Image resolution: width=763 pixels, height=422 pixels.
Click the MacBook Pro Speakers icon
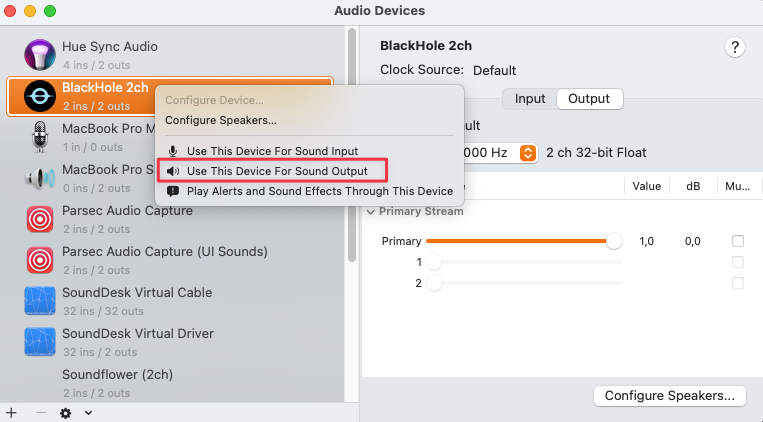point(40,178)
